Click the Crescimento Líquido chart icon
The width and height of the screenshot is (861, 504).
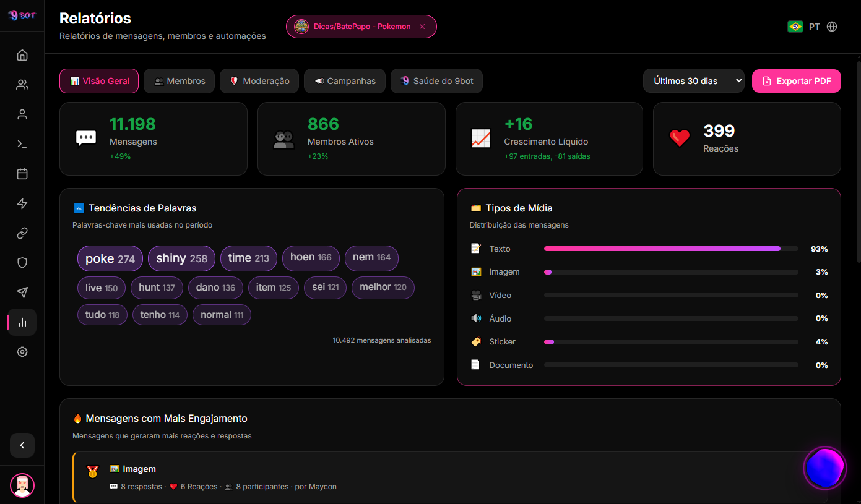tap(481, 139)
